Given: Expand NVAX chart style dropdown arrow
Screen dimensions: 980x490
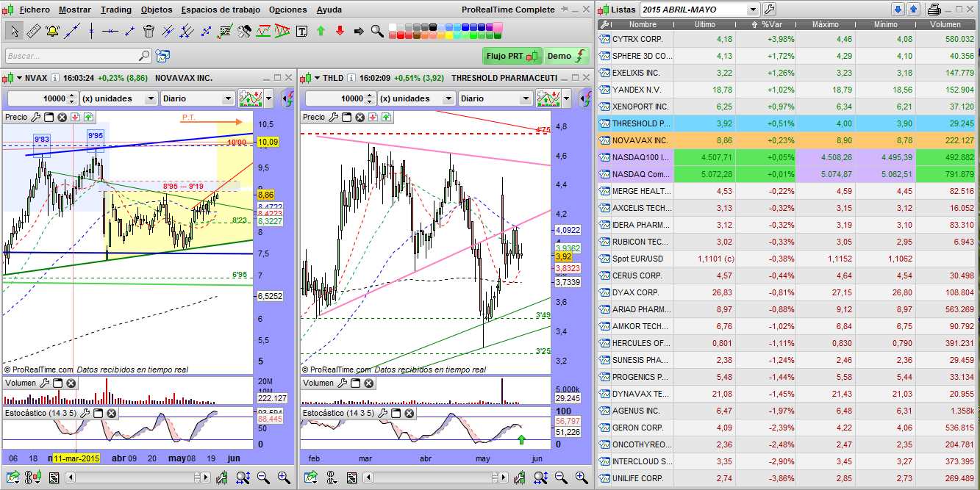Looking at the screenshot, I should click(x=269, y=98).
